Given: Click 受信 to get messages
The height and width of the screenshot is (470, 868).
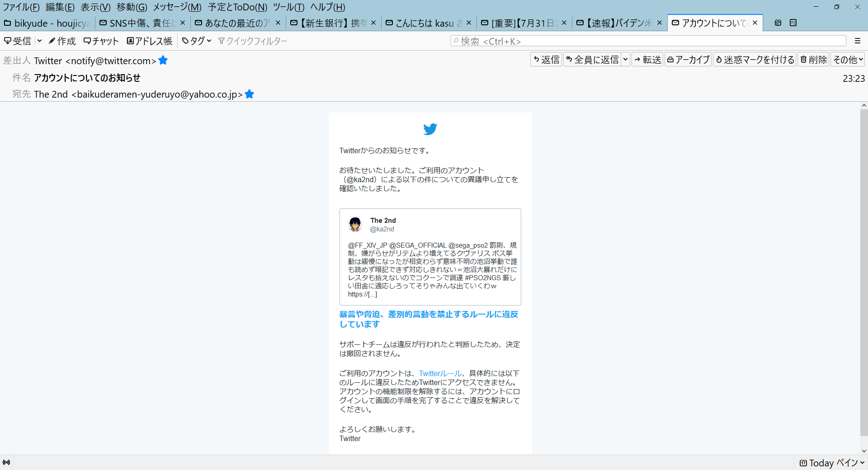Looking at the screenshot, I should [x=18, y=41].
